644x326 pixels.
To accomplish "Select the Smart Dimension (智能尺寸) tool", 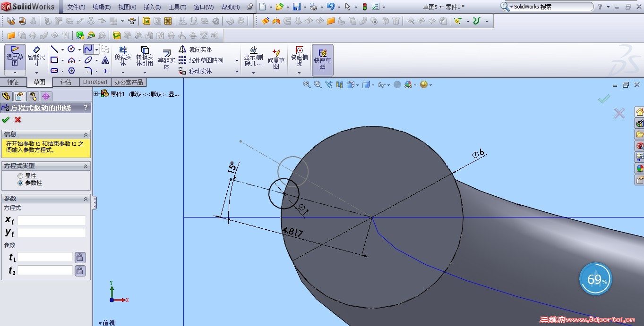I will 36,57.
